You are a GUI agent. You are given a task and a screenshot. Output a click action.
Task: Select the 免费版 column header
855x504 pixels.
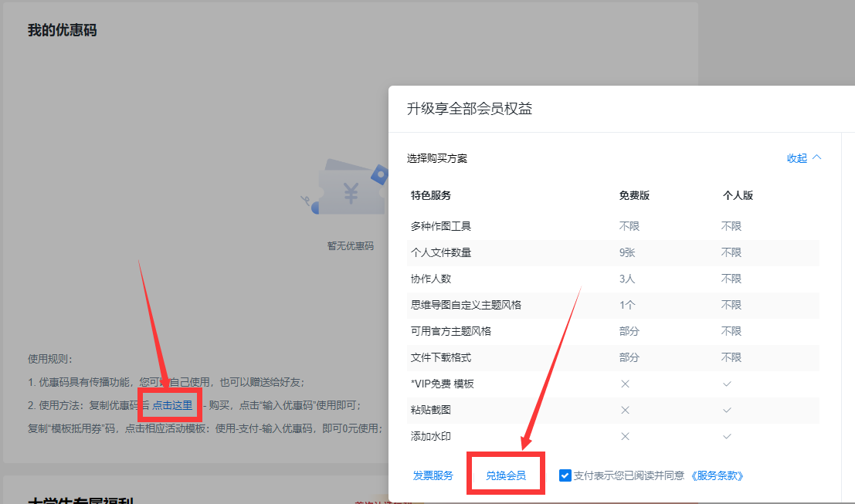(634, 195)
